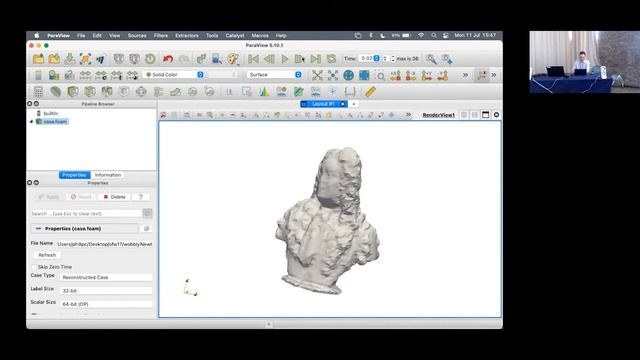Click the Refresh button
Image resolution: width=640 pixels, height=360 pixels.
(47, 255)
